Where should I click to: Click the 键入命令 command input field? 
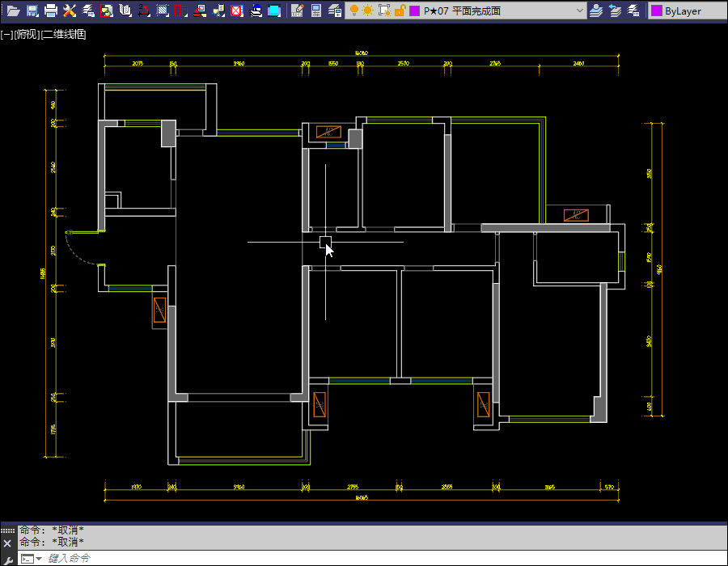(324, 558)
